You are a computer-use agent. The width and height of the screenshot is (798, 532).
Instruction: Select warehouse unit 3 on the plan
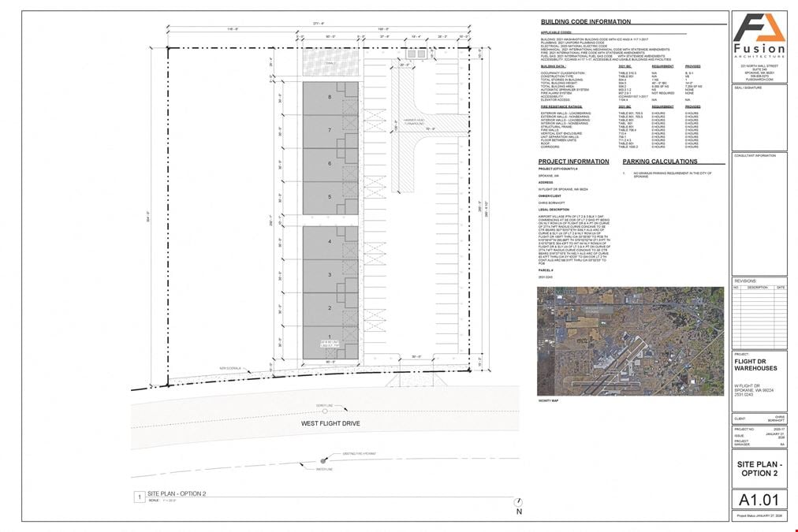(x=330, y=276)
